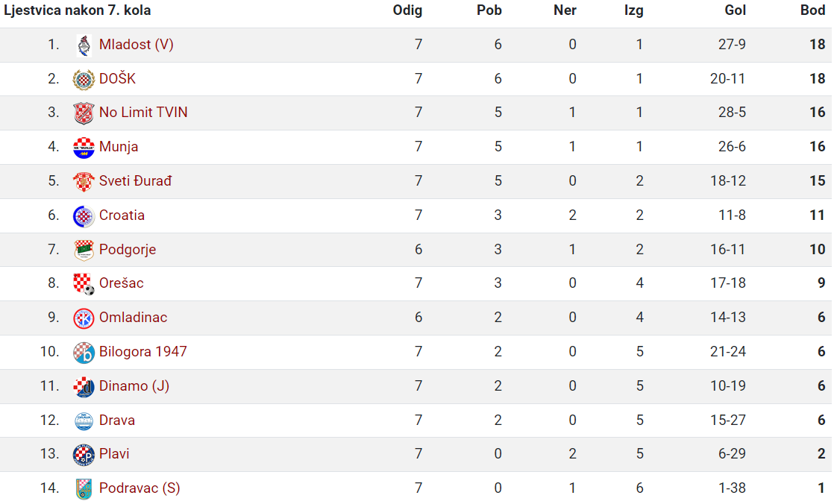
Task: Open the DOŠK team link
Action: [117, 79]
